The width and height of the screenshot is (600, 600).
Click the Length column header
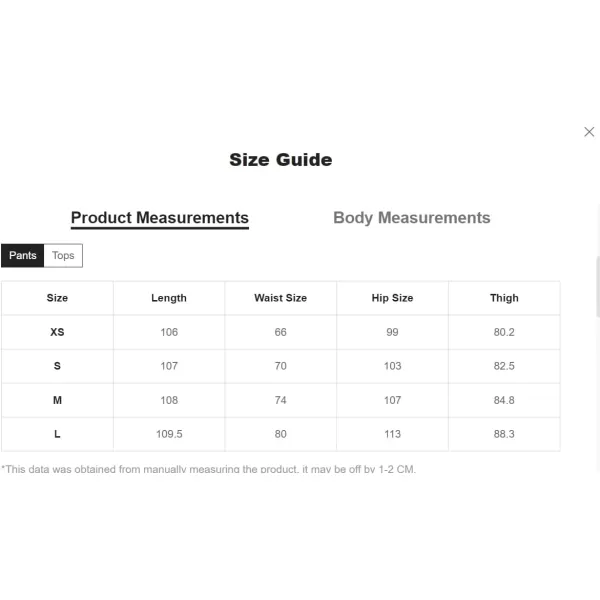coord(169,298)
